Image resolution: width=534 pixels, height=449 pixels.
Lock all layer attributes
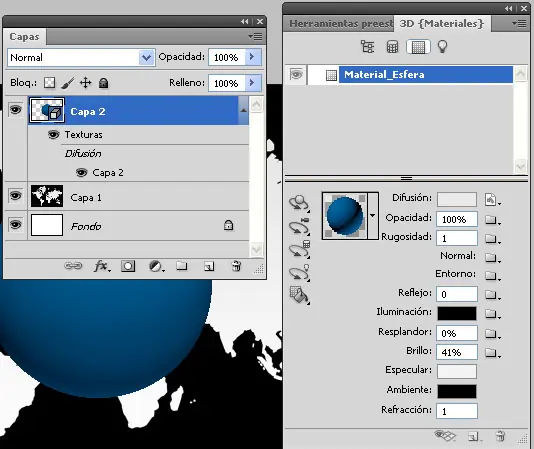coord(104,83)
